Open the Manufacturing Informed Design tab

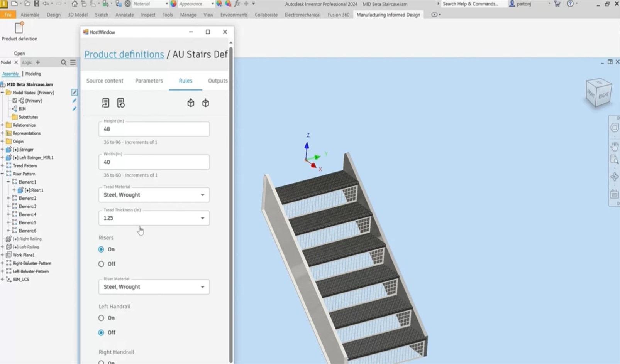[388, 15]
